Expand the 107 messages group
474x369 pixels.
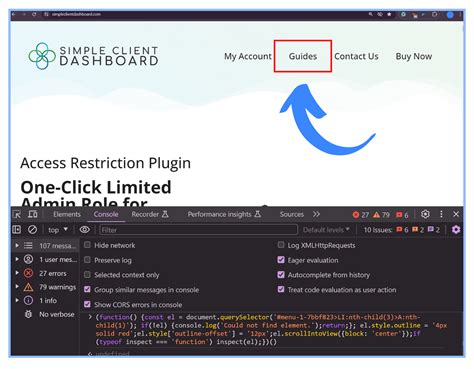17,245
